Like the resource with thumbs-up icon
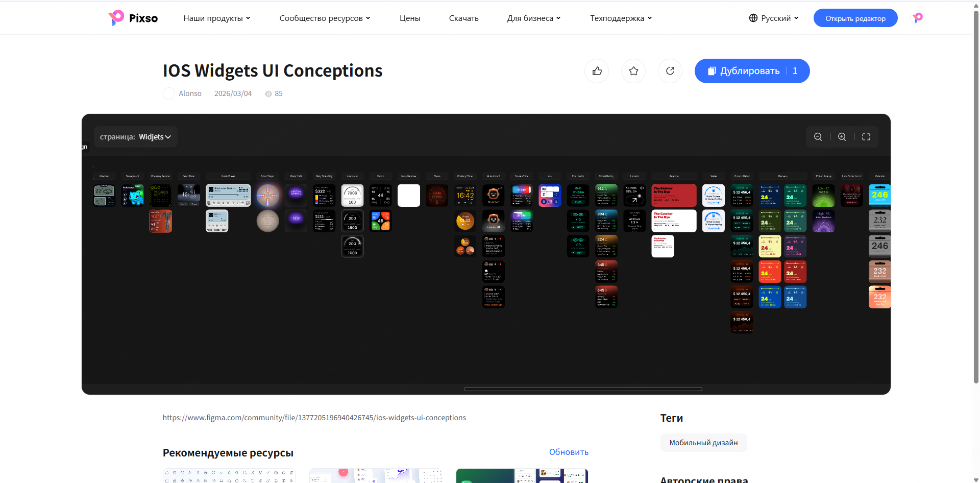This screenshot has height=483, width=980. point(597,71)
